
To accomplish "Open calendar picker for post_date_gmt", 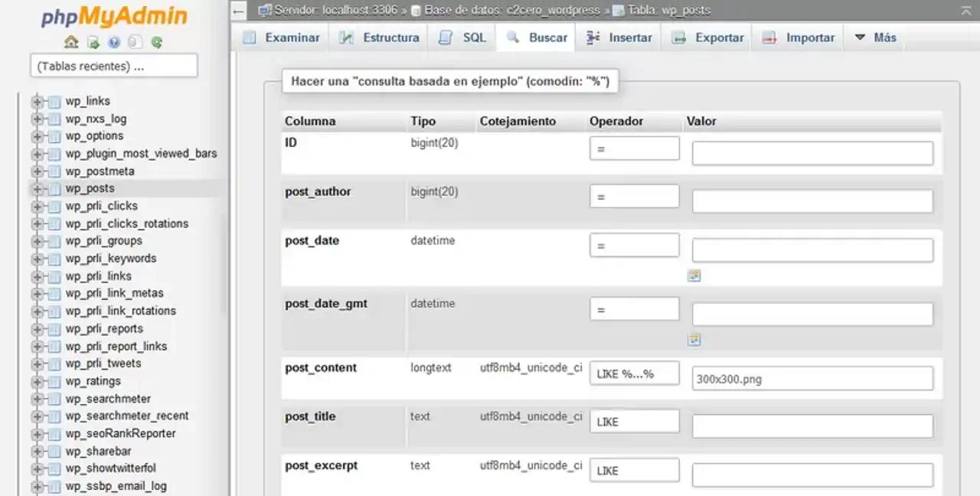I will tap(694, 340).
